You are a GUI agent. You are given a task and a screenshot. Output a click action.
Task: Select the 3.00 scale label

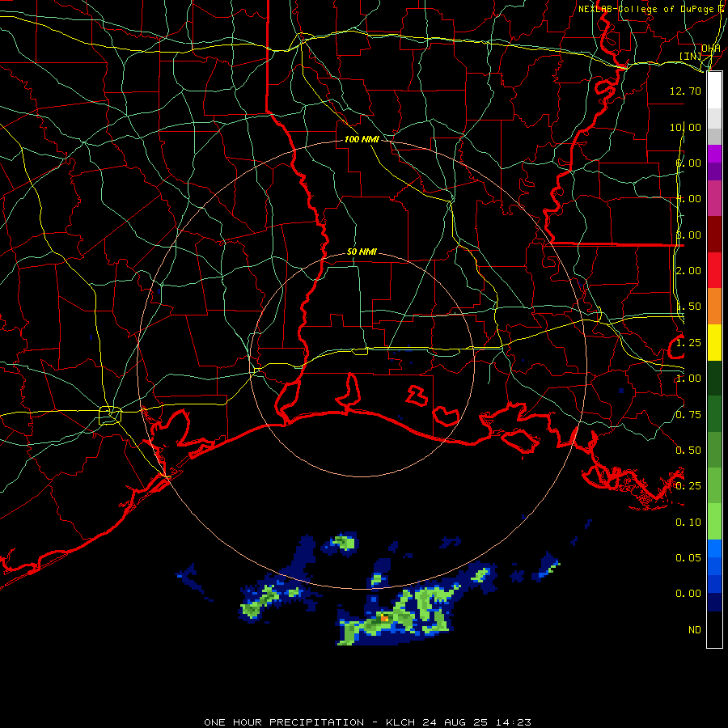pos(688,235)
